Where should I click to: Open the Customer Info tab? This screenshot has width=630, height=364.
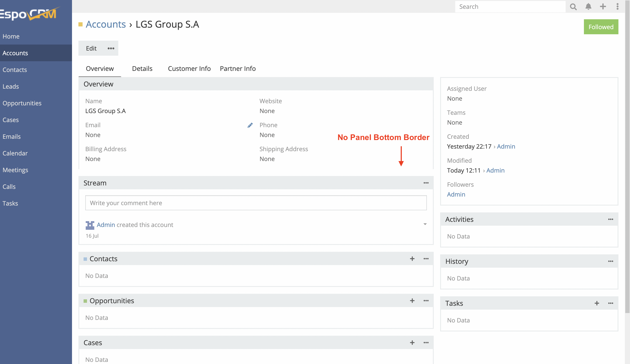[189, 69]
